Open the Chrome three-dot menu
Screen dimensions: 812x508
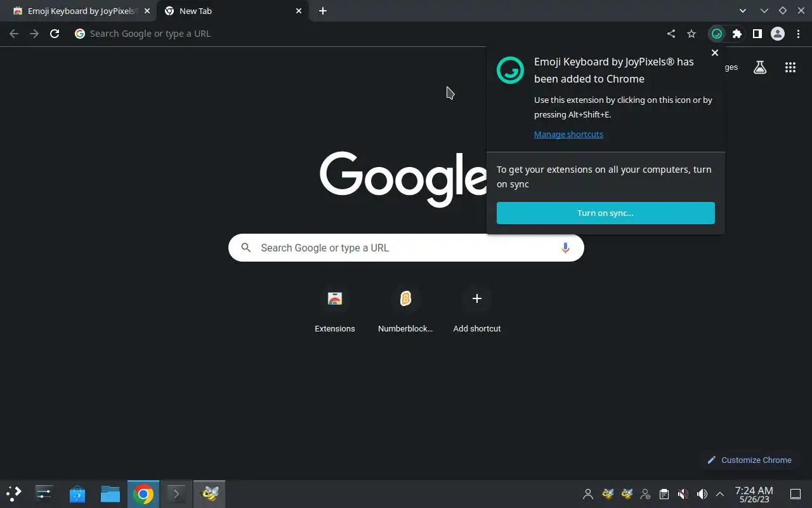click(798, 34)
